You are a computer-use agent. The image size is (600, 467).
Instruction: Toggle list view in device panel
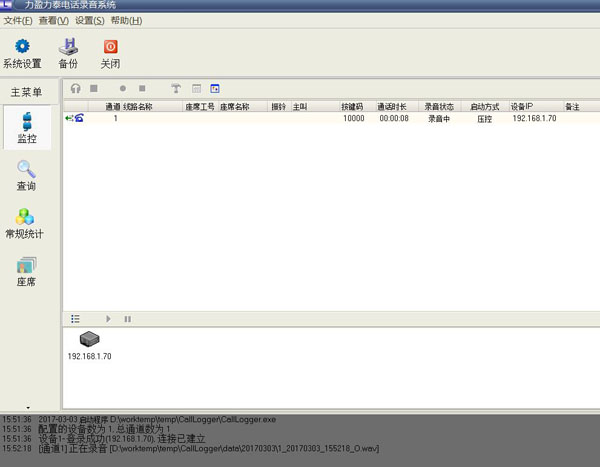75,319
